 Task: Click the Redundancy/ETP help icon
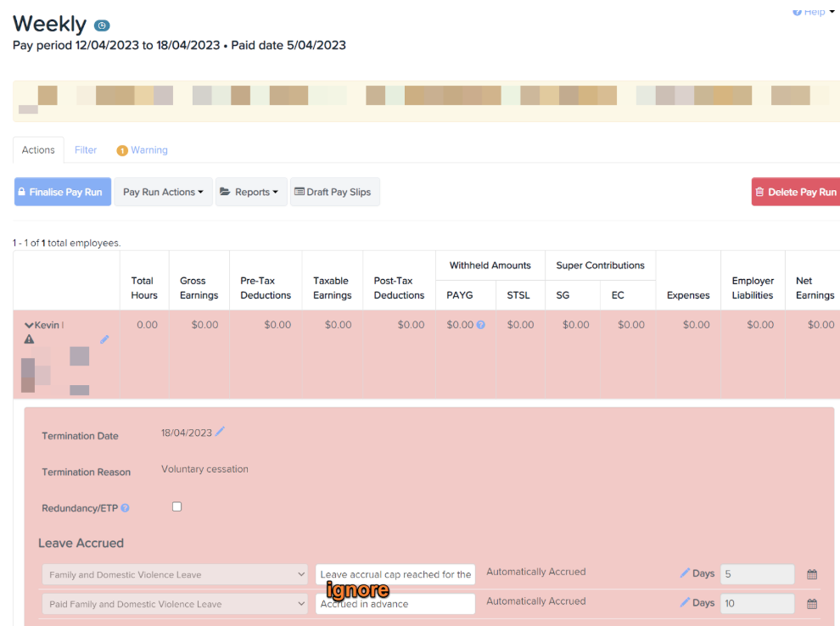(125, 508)
